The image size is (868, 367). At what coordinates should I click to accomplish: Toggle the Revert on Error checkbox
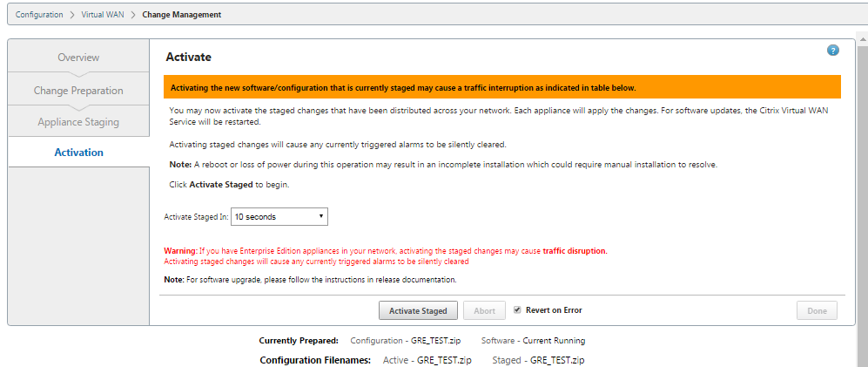pyautogui.click(x=517, y=309)
